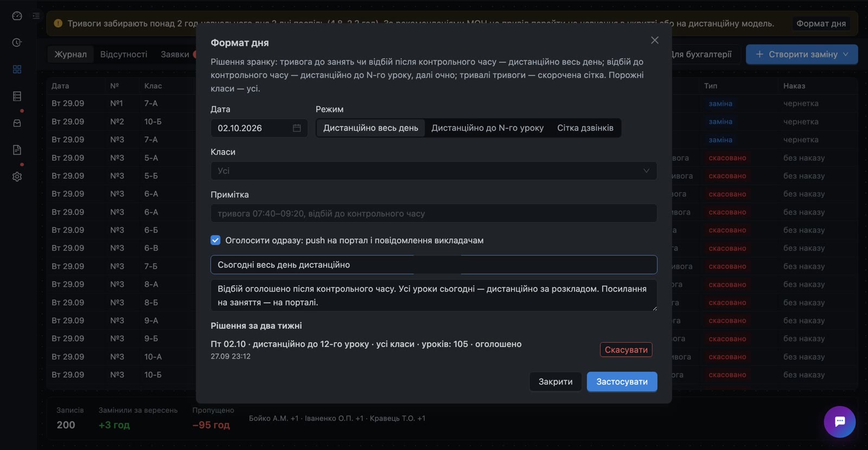Open the chat support bubble

(839, 421)
